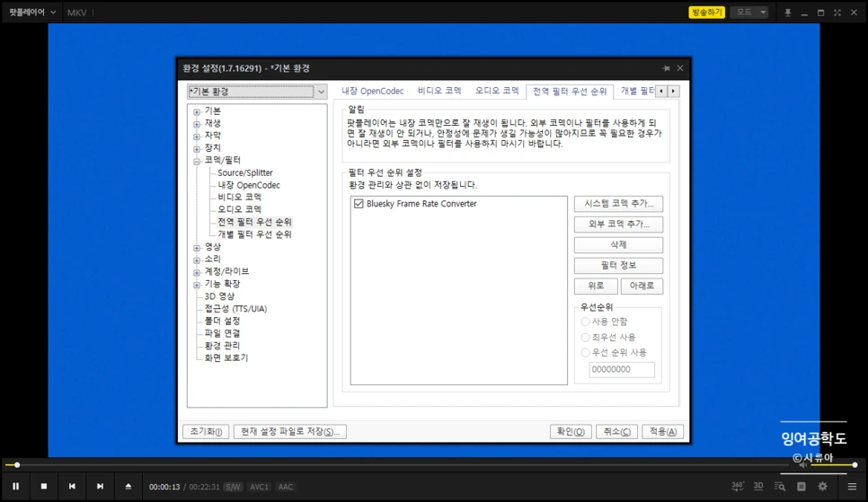868x502 pixels.
Task: Click the 시스템 코덱 추가 button
Action: point(618,204)
